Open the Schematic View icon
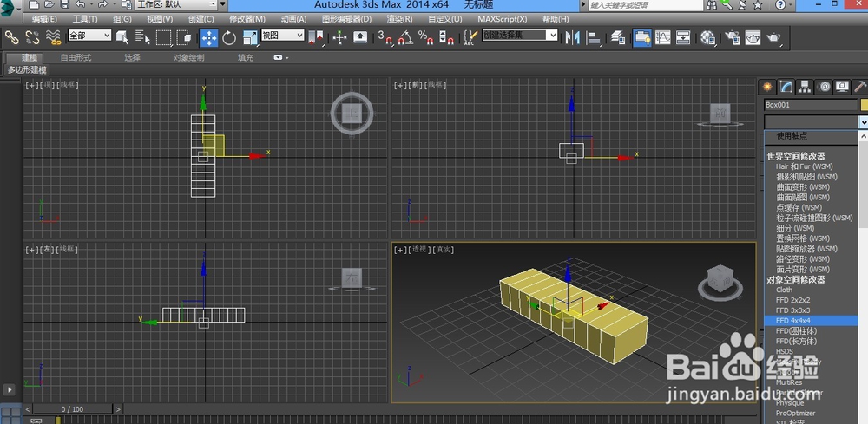The image size is (868, 424). click(x=683, y=37)
